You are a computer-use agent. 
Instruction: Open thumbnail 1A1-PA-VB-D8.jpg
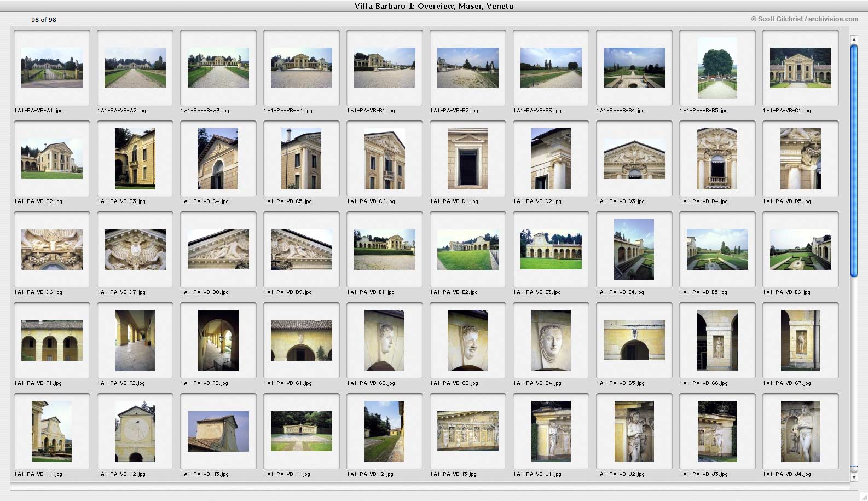(218, 250)
